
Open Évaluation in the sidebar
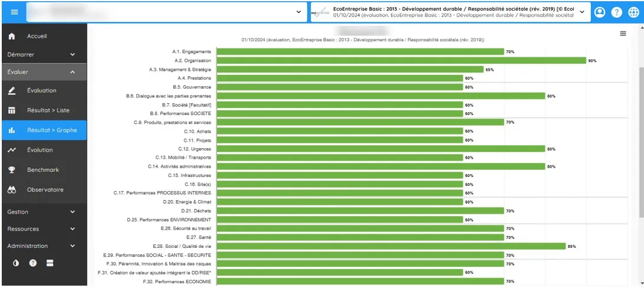[41, 90]
